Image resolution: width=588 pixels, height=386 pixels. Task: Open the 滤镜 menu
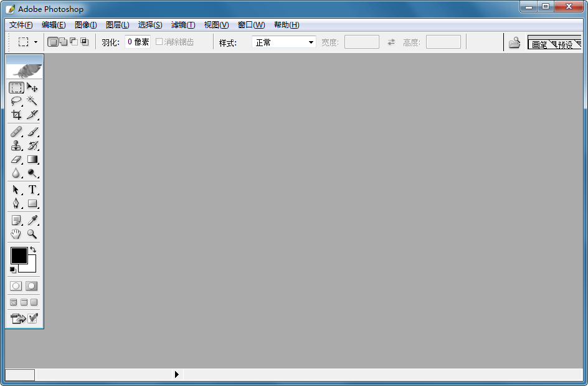(182, 25)
